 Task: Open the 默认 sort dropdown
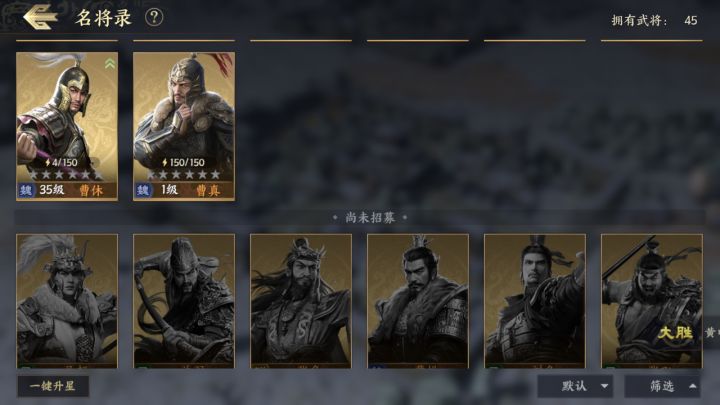tap(576, 386)
